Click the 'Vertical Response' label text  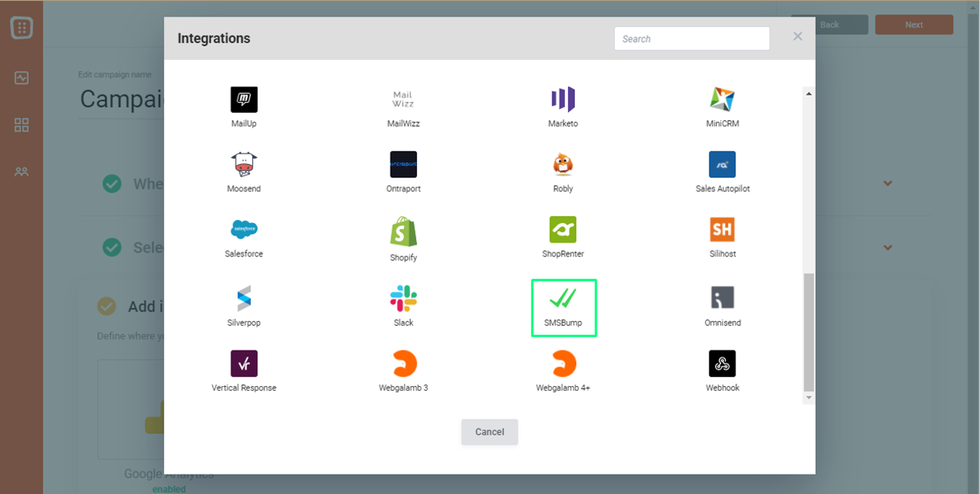tap(244, 388)
